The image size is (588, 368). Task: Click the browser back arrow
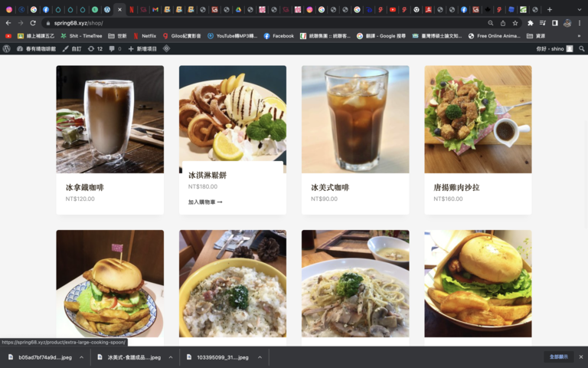[8, 23]
